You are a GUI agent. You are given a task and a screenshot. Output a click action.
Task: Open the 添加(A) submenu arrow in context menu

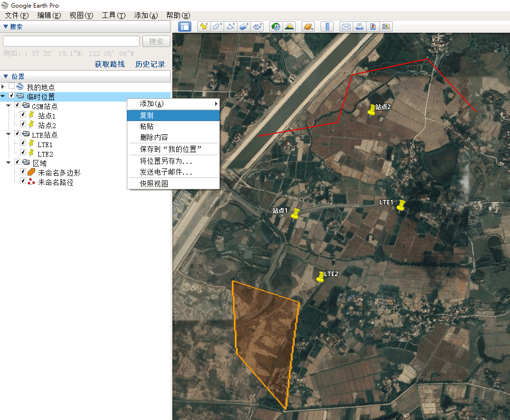point(216,104)
